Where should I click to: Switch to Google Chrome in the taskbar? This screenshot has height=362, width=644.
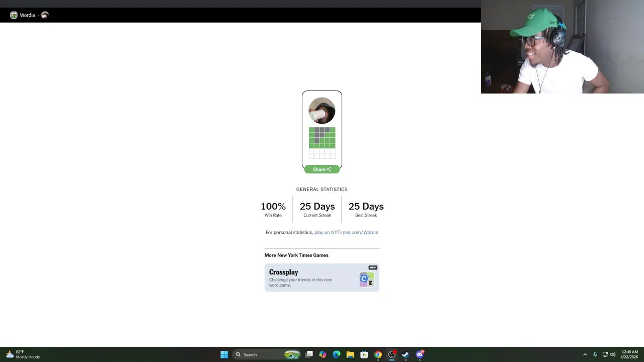tap(378, 354)
